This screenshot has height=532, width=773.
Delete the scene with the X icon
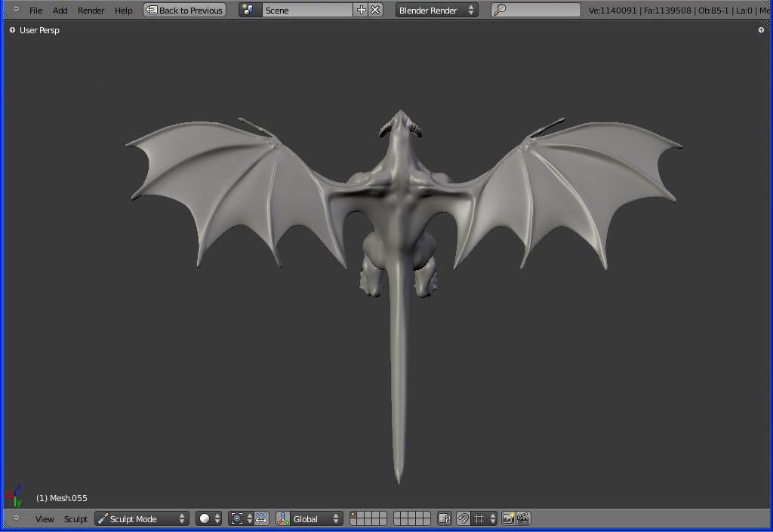coord(375,10)
